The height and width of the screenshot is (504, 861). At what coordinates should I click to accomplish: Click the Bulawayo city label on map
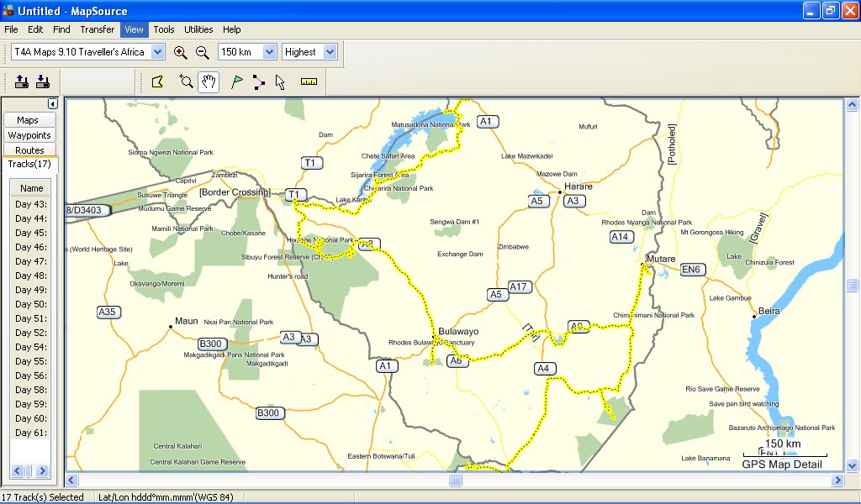(x=458, y=331)
